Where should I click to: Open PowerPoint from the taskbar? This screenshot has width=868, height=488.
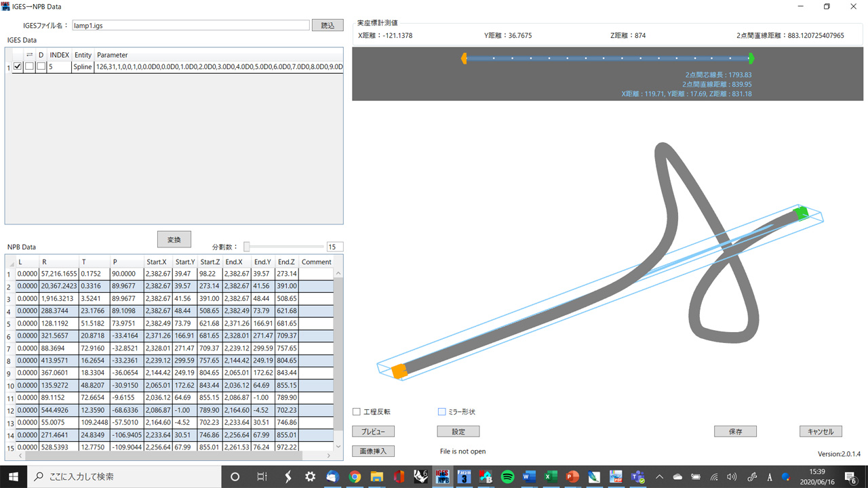point(572,476)
